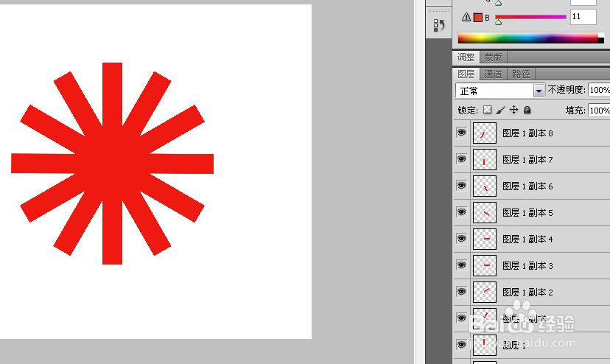Switch to the 蒙版 tab
Screen dimensions: 610x364
coord(493,57)
